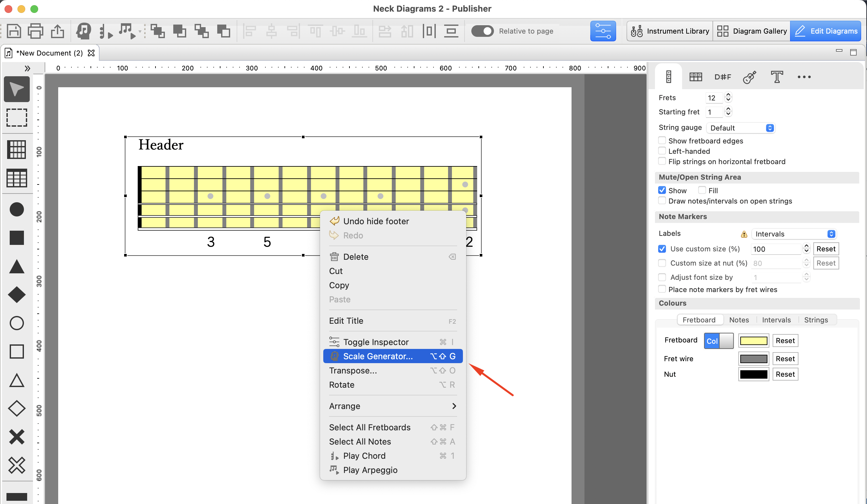Screen dimensions: 867x504
Task: Click the yellow Fretboard colour swatch
Action: (x=754, y=341)
